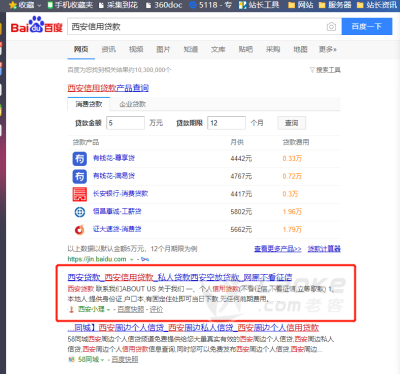Switch to the 资讯 tab
Screen dimensions: 400x374
[109, 49]
